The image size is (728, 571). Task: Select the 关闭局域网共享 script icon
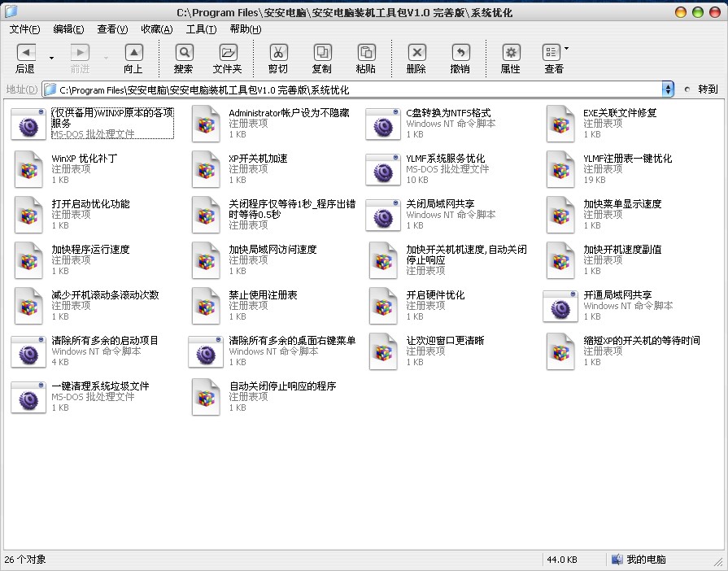pyautogui.click(x=383, y=215)
